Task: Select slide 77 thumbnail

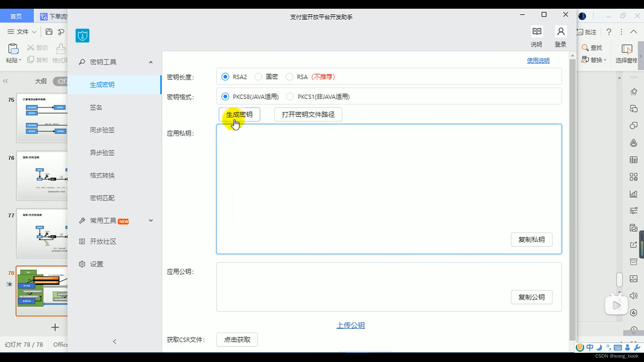Action: click(42, 234)
